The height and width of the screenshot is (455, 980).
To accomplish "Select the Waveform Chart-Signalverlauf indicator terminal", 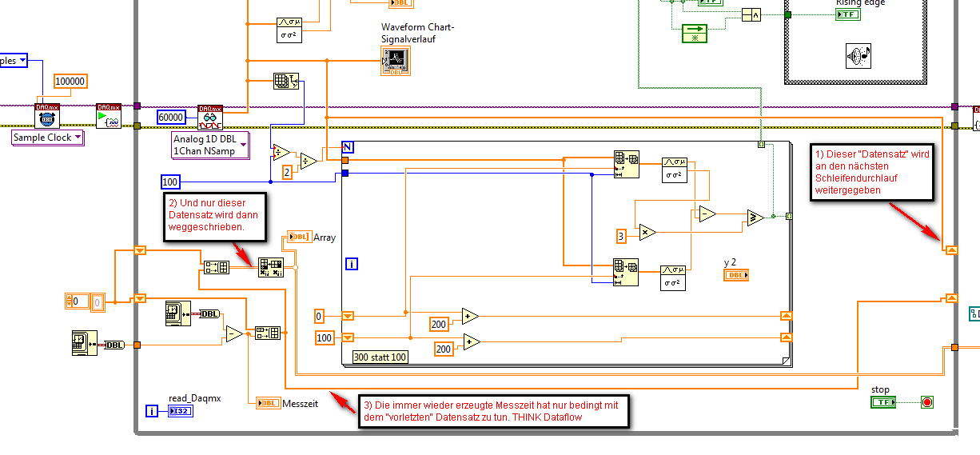I will click(x=395, y=62).
